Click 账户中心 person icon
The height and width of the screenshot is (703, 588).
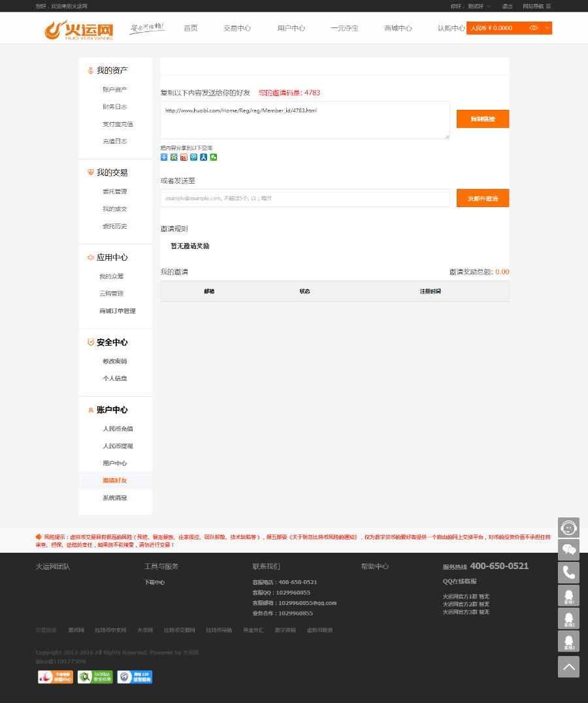(91, 410)
